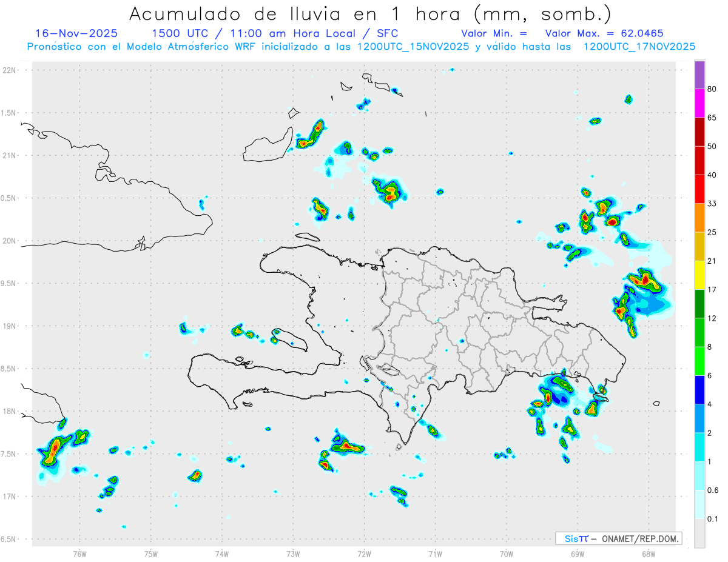Click the "0.1" color scale label
This screenshot has height=562, width=728.
coord(713,519)
